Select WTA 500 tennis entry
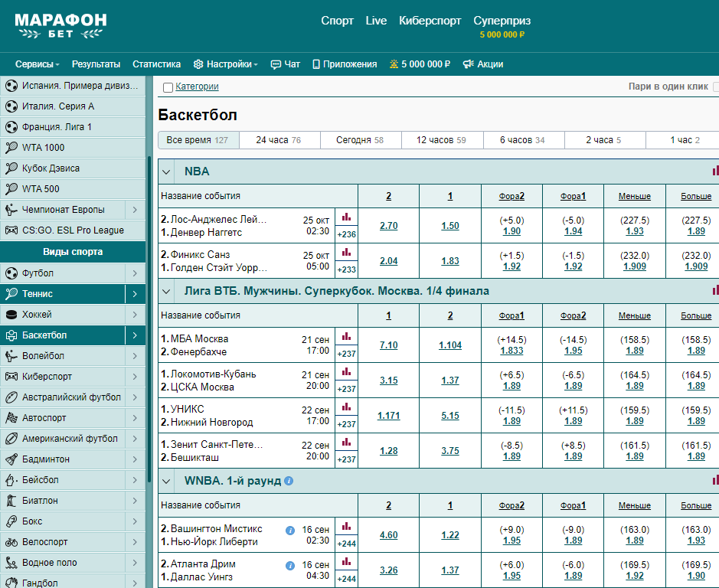Screen dimensions: 719x588 pos(73,189)
